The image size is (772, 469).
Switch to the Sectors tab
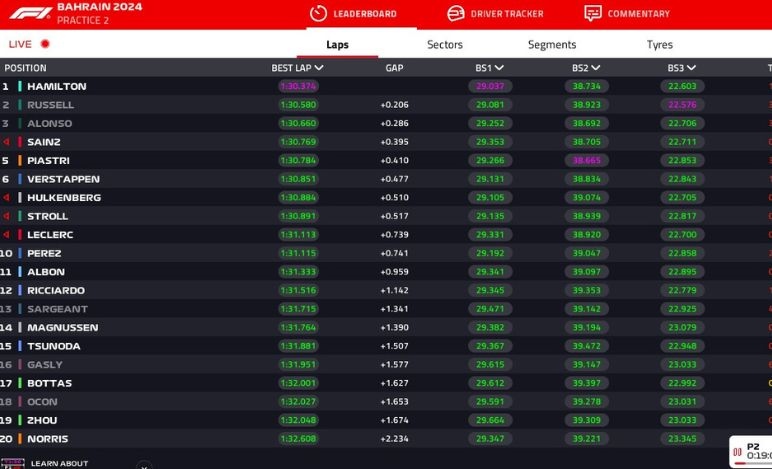tap(445, 44)
